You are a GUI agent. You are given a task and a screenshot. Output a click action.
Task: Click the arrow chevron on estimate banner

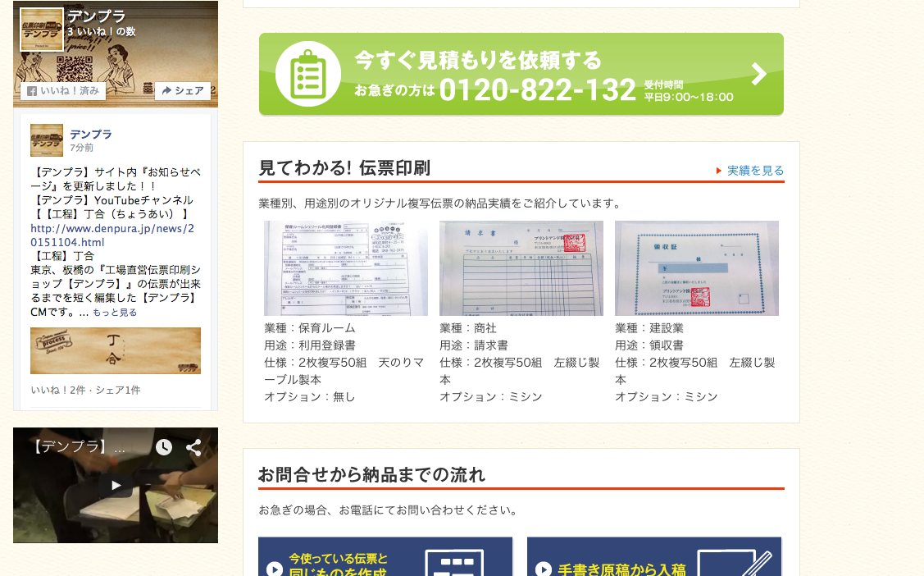(758, 74)
